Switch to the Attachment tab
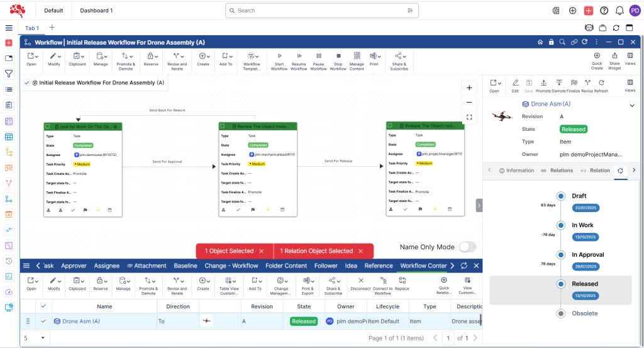Screen dimensions: 644x348 click(146, 266)
